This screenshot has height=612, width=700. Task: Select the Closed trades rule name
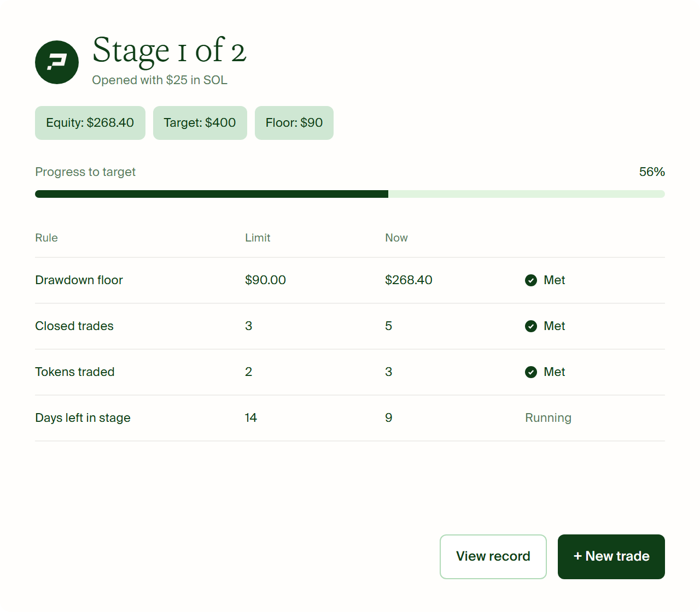74,326
